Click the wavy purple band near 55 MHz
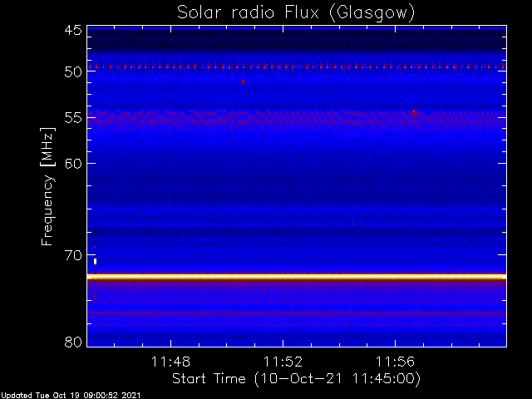 pos(297,117)
